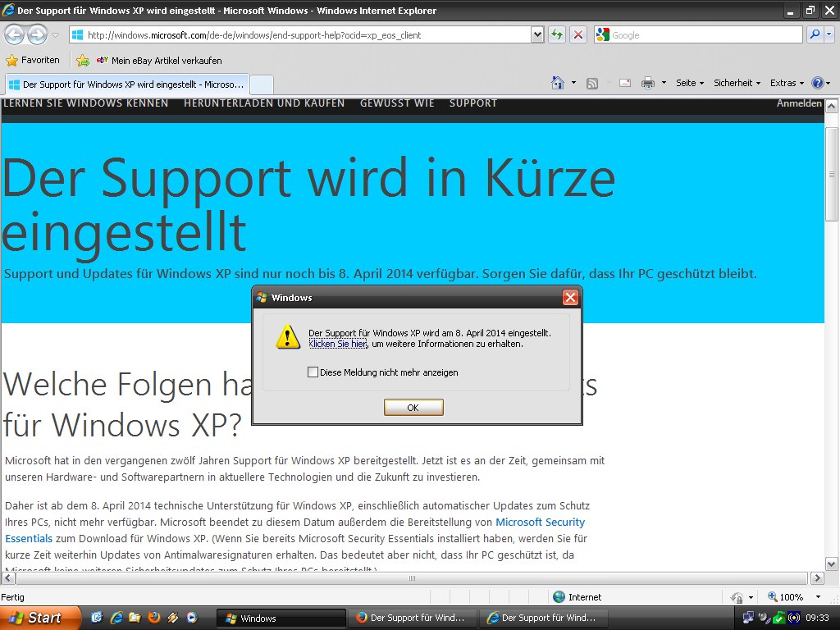Expand the address bar URL dropdown
This screenshot has width=840, height=630.
[537, 34]
